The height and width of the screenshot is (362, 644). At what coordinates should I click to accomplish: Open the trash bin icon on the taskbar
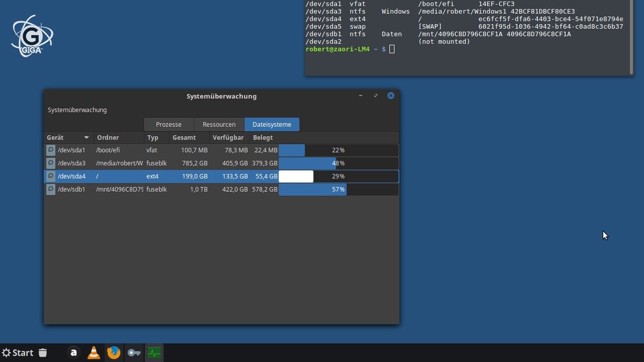(x=42, y=352)
